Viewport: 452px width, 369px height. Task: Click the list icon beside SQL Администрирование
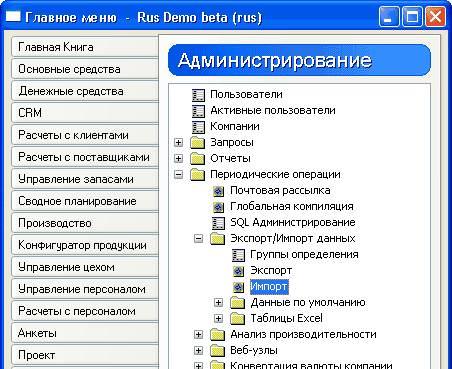(x=218, y=223)
